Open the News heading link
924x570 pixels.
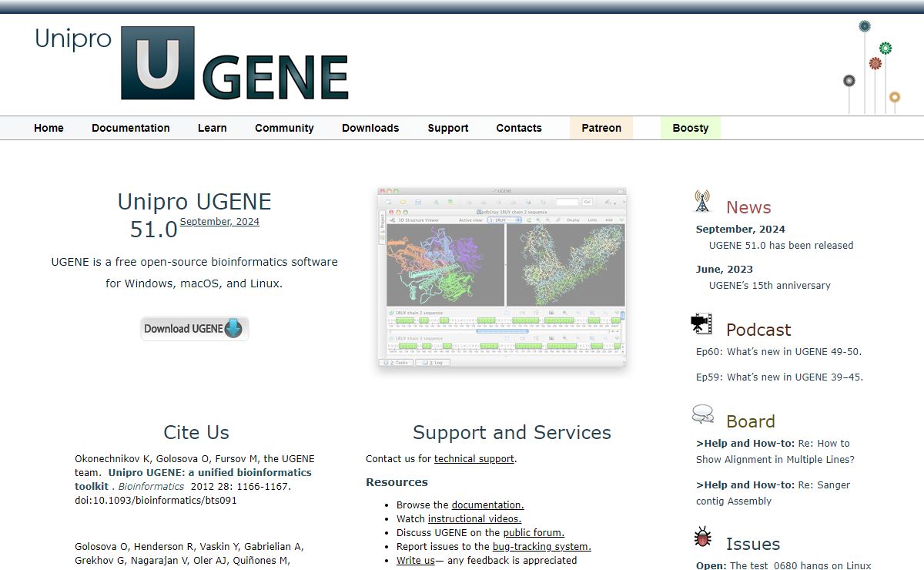[x=748, y=207]
